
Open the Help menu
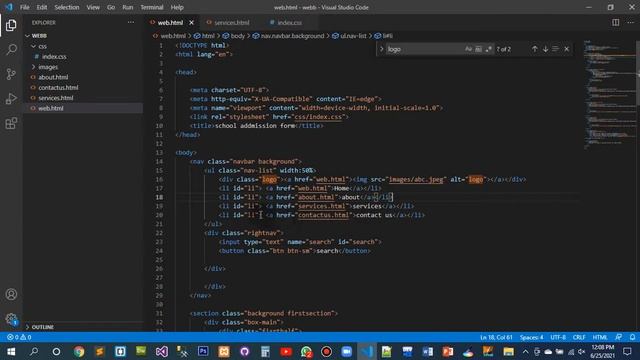(177, 7)
